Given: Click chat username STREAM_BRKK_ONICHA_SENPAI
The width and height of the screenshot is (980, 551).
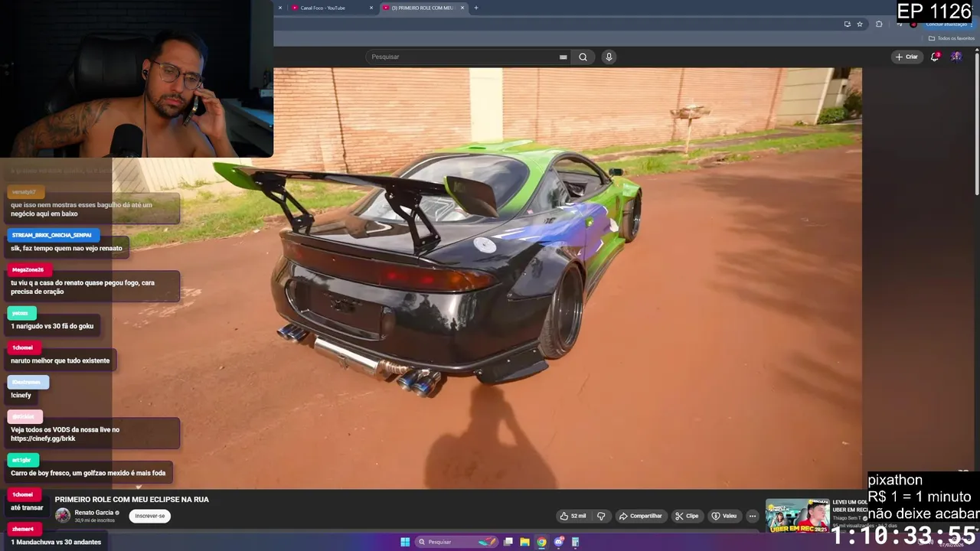Looking at the screenshot, I should 51,235.
